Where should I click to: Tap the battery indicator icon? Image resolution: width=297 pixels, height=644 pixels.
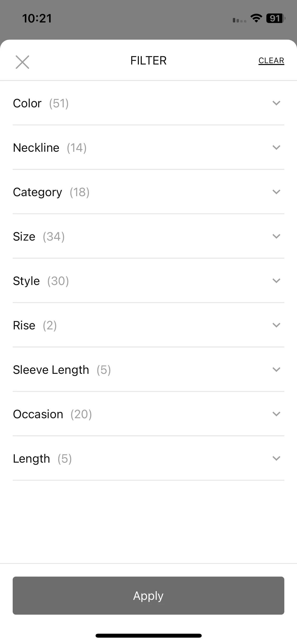click(x=276, y=18)
